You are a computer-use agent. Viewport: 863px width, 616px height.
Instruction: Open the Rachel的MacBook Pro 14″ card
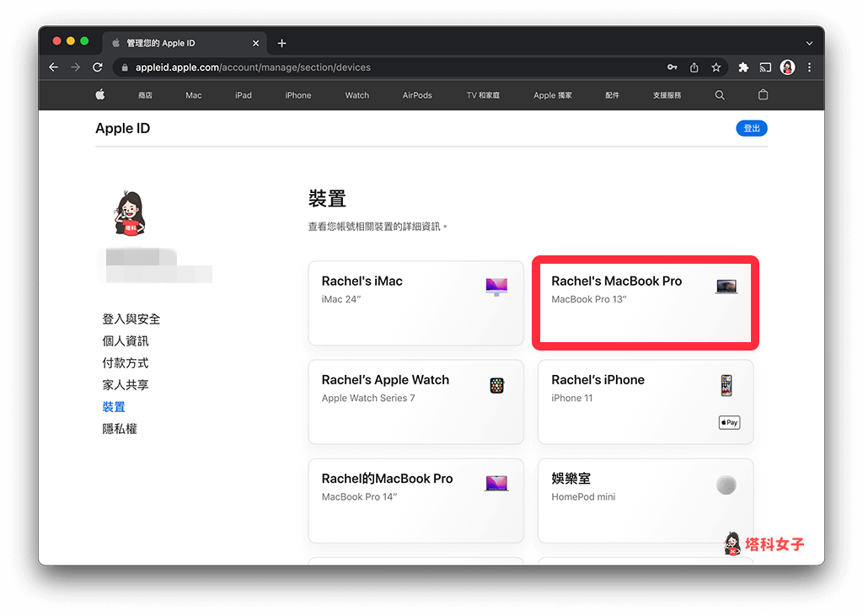[x=415, y=501]
